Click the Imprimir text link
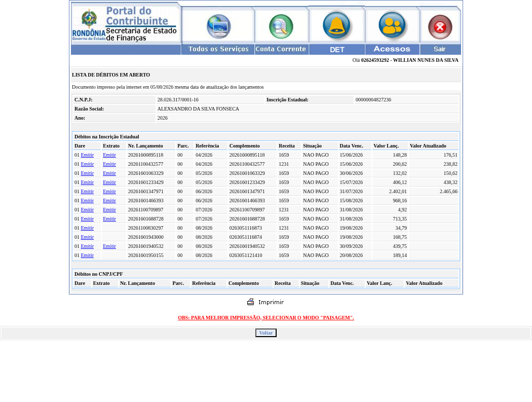The image size is (532, 402). pyautogui.click(x=271, y=302)
